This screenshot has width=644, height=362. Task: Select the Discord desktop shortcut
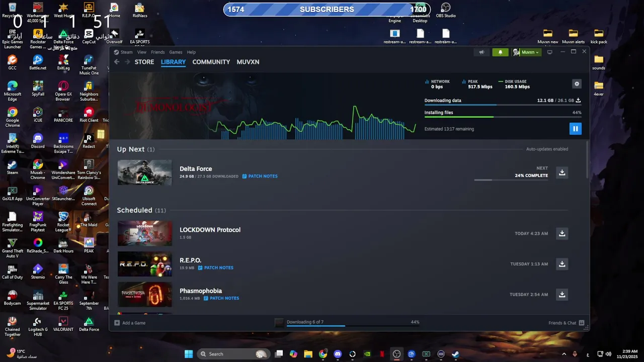click(x=38, y=141)
